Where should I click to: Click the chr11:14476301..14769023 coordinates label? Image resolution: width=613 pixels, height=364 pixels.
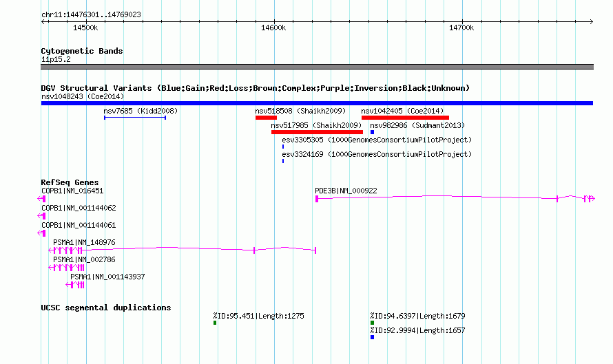91,14
